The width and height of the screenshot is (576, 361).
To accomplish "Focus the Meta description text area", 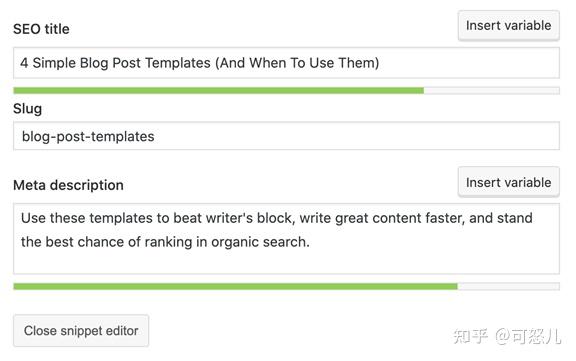I will point(286,239).
